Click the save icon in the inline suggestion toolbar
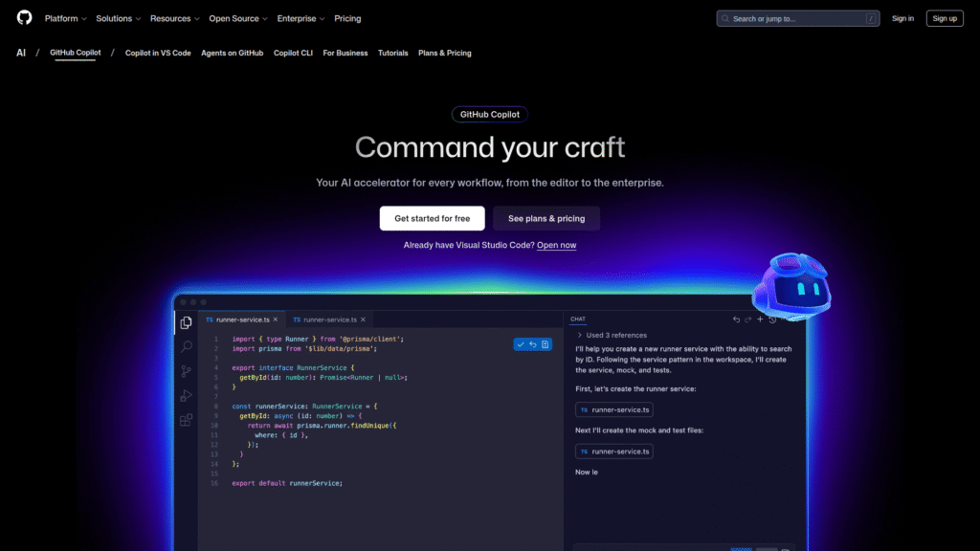This screenshot has height=551, width=980. coord(546,344)
